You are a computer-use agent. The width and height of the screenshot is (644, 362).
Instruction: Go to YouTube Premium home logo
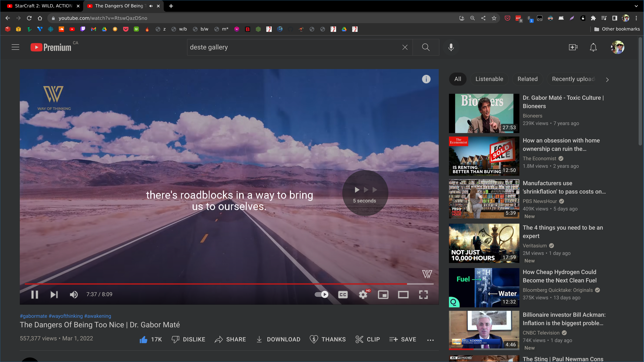click(x=51, y=47)
